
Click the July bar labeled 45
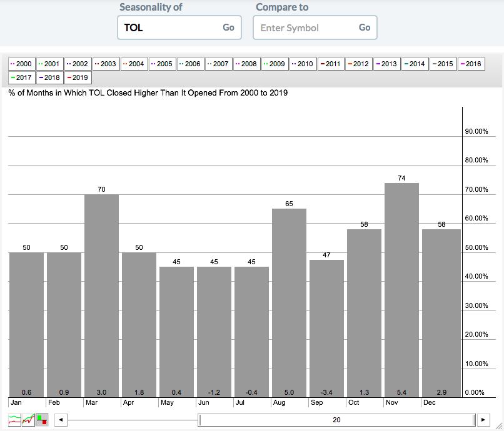(251, 332)
